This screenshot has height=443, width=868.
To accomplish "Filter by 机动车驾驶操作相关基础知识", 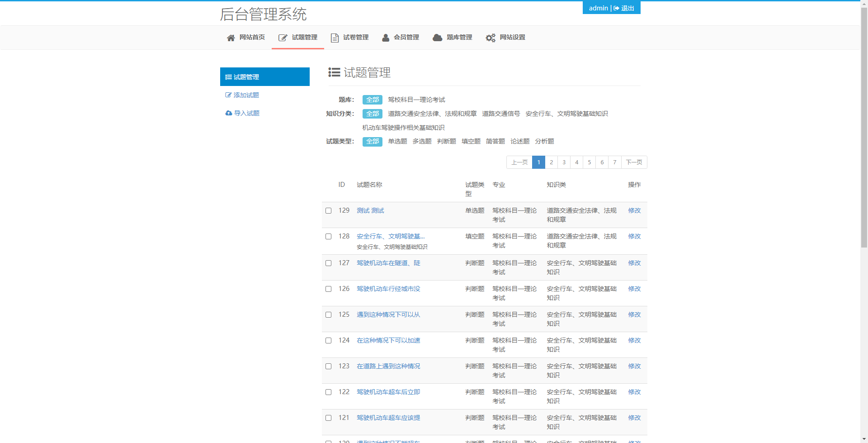I will click(403, 128).
